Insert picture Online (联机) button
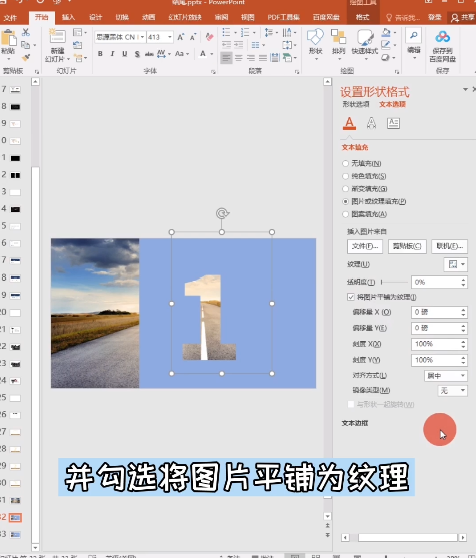476x558 pixels. pyautogui.click(x=450, y=246)
